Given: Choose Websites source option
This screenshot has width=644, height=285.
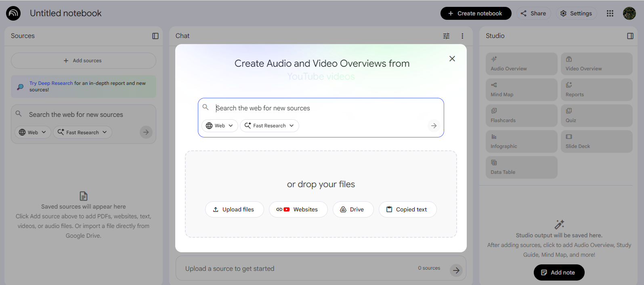Looking at the screenshot, I should click(x=298, y=209).
